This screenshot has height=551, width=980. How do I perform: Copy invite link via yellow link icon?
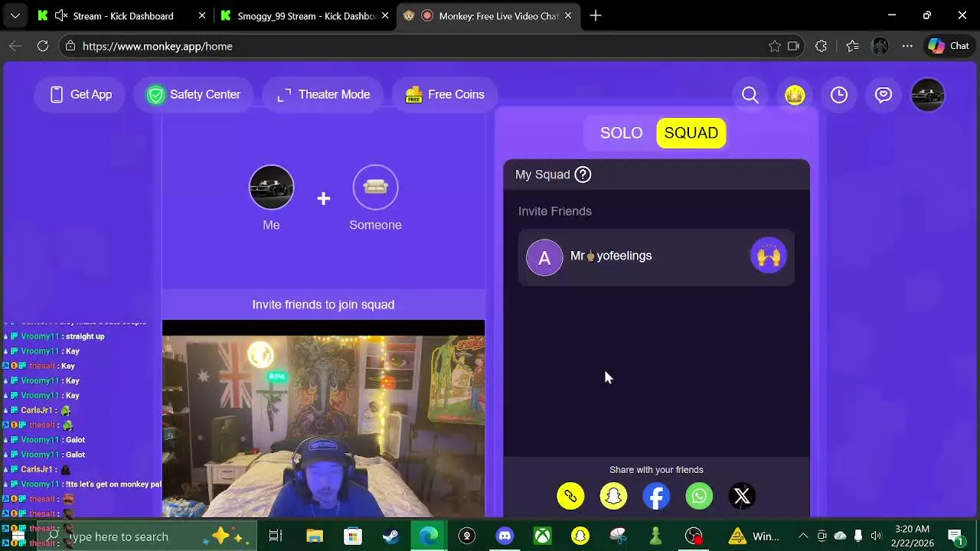pos(570,497)
